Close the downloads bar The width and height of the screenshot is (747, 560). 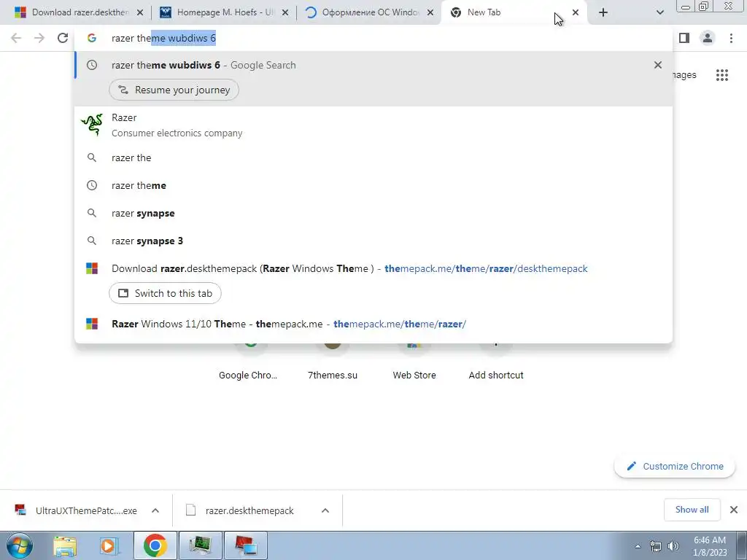coord(734,510)
